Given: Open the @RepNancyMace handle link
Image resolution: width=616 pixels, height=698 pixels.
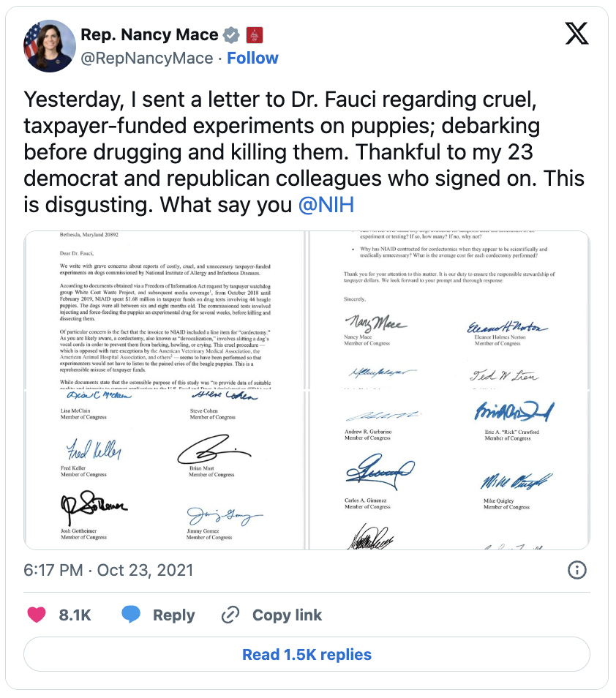Looking at the screenshot, I should (x=147, y=58).
